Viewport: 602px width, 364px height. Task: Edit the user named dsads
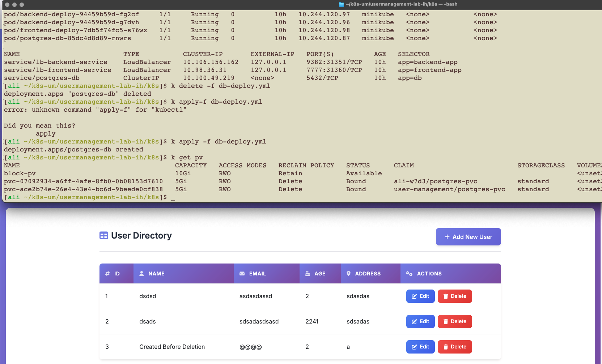pos(420,321)
